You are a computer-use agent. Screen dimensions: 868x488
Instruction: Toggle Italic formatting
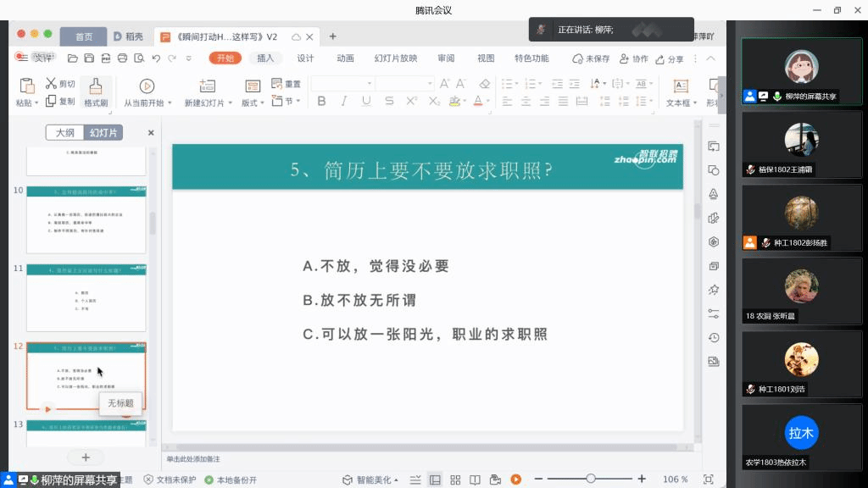click(x=343, y=101)
